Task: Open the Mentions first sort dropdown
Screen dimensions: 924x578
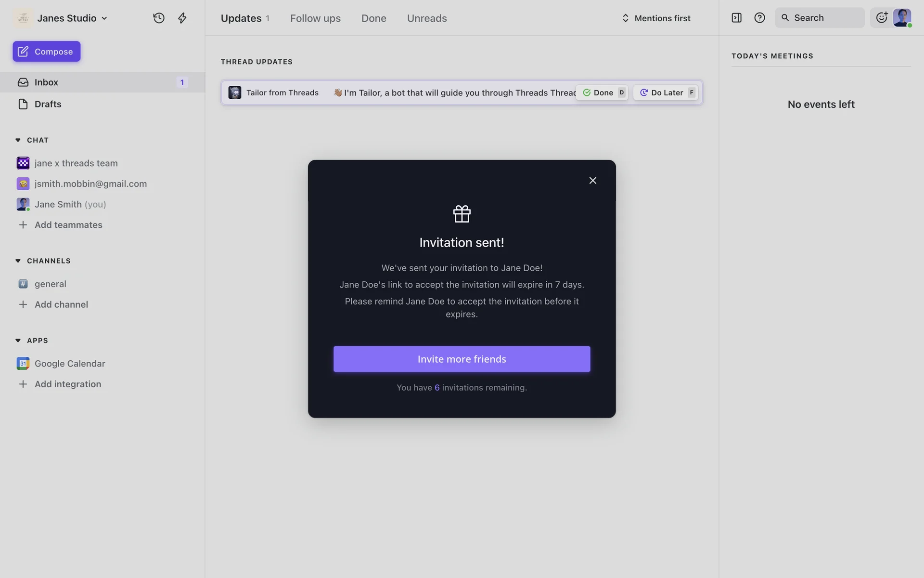Action: pyautogui.click(x=656, y=18)
